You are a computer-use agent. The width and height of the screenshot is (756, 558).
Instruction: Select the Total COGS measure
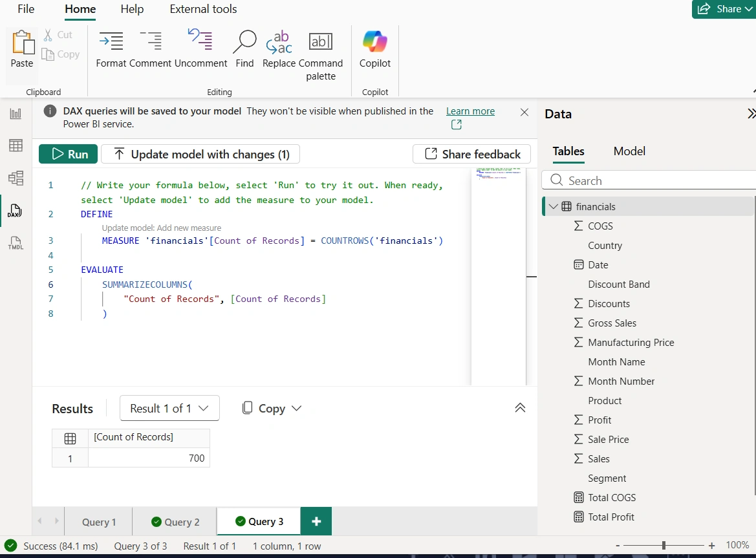[x=611, y=497]
